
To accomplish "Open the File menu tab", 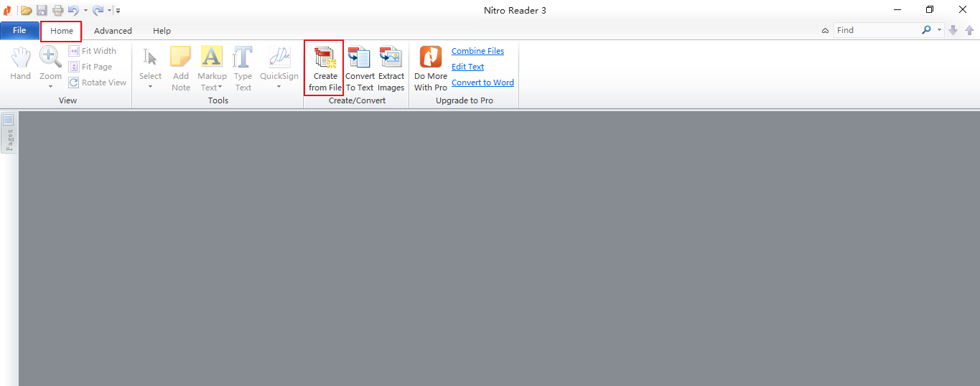I will point(19,31).
